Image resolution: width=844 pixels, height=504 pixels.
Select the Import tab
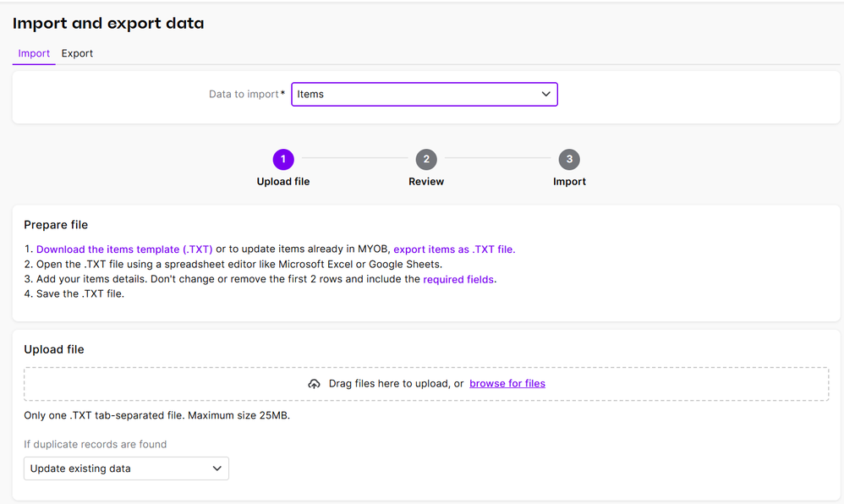click(x=34, y=53)
